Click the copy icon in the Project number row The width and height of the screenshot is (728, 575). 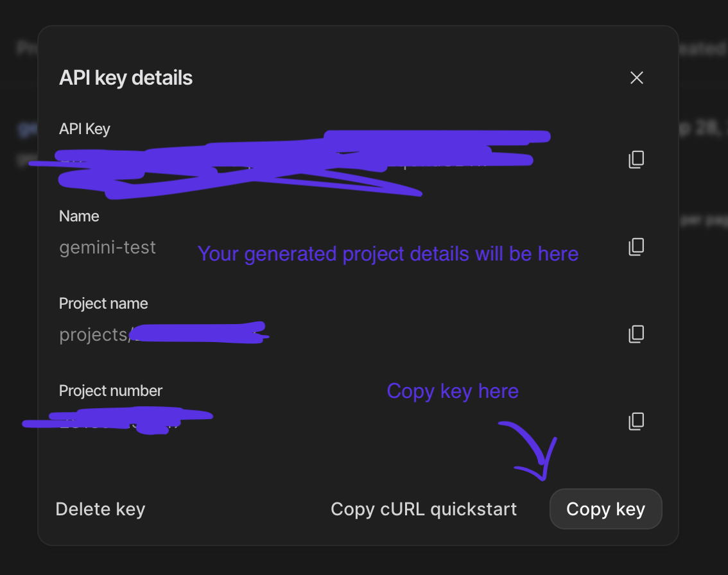click(x=636, y=421)
